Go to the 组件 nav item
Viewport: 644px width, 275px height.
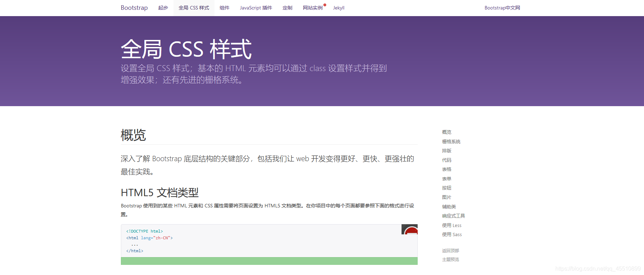224,8
